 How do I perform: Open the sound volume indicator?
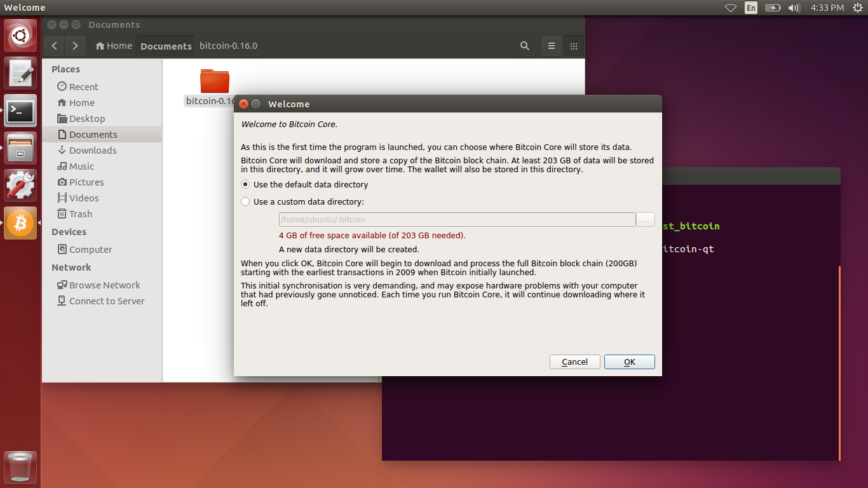click(x=794, y=8)
